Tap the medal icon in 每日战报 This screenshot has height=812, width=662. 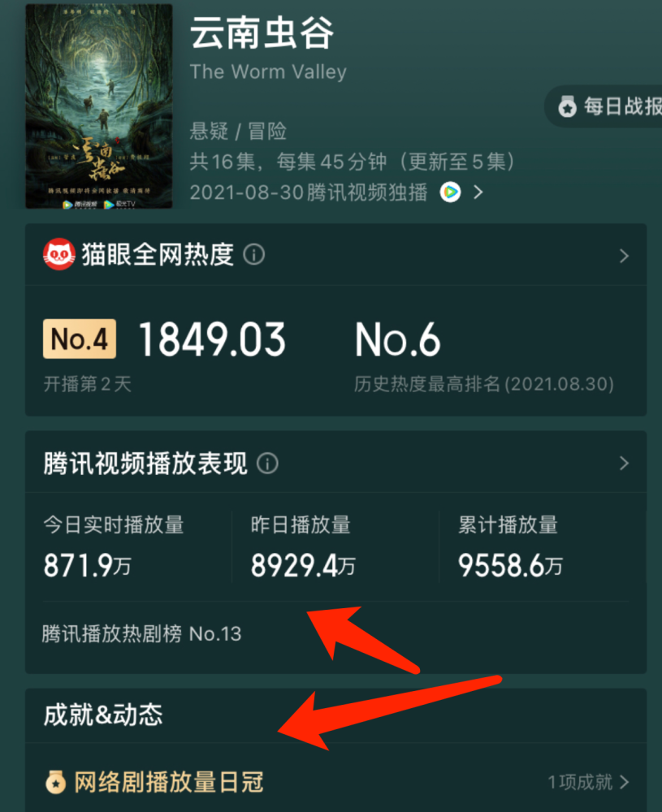567,106
